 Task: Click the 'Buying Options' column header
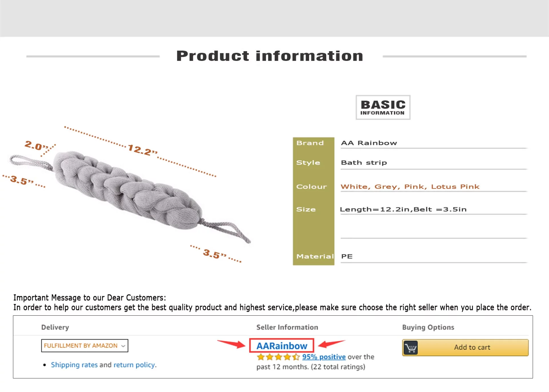click(428, 327)
